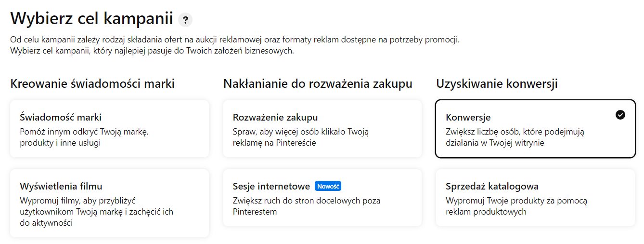Click the Kreowanie świadomości marki column heading

[92, 84]
